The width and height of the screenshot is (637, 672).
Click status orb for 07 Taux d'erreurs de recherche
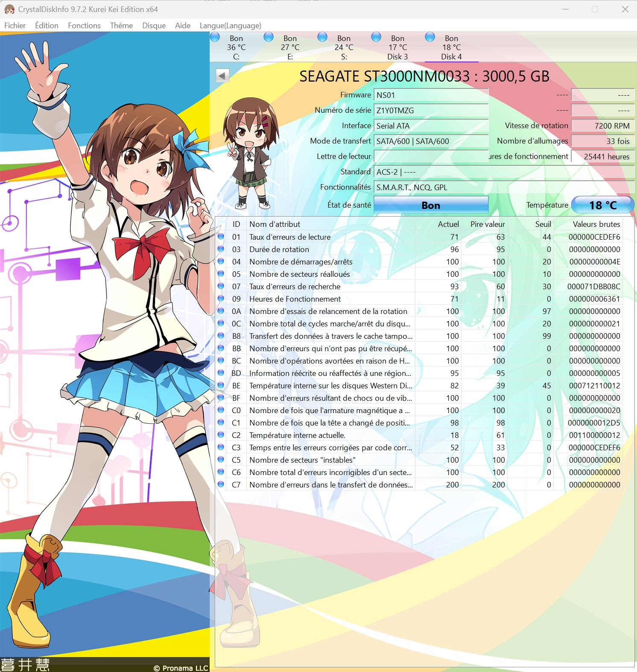coord(221,286)
